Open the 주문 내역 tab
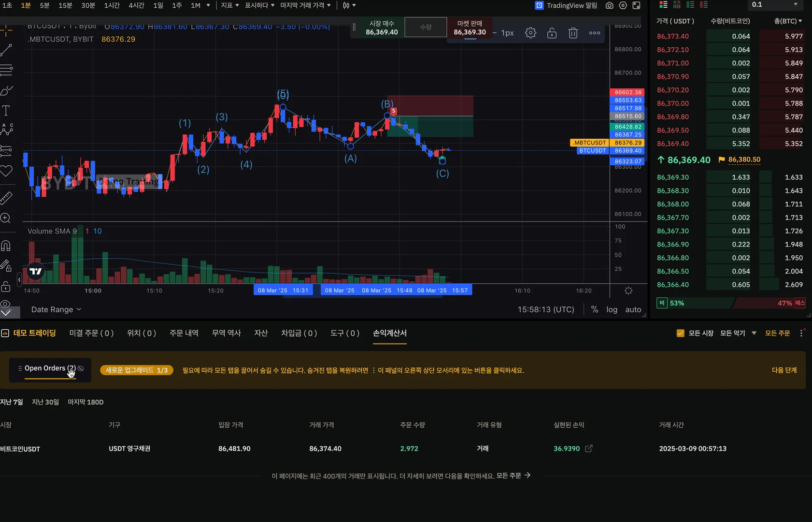The width and height of the screenshot is (812, 522). tap(184, 333)
